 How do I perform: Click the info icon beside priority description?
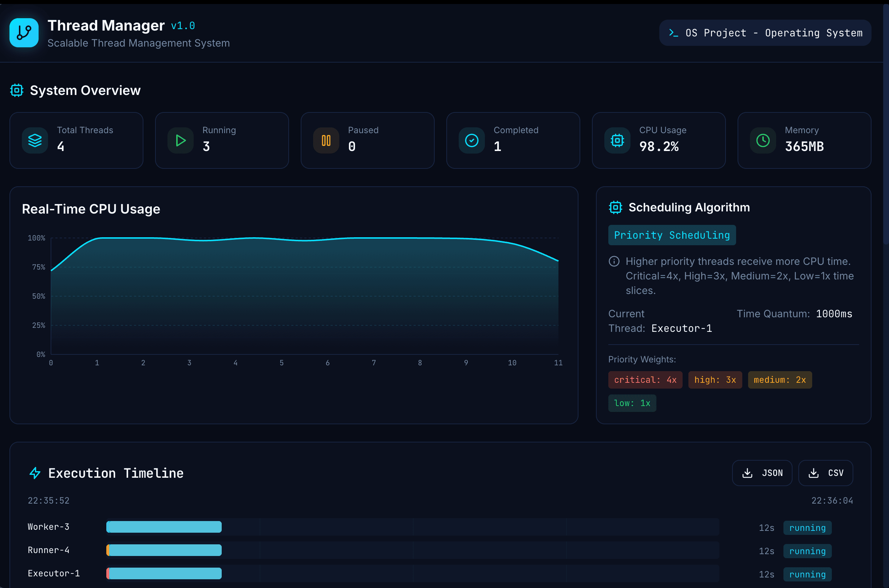614,261
